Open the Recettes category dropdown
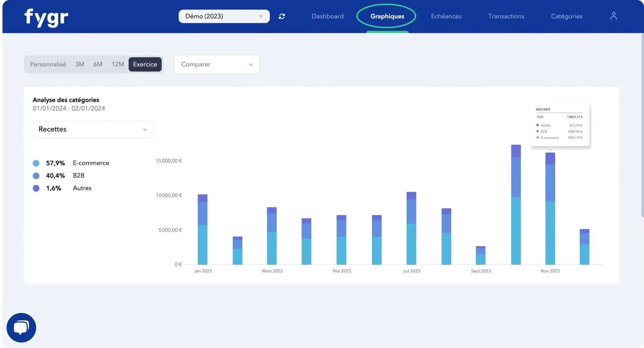 point(93,129)
